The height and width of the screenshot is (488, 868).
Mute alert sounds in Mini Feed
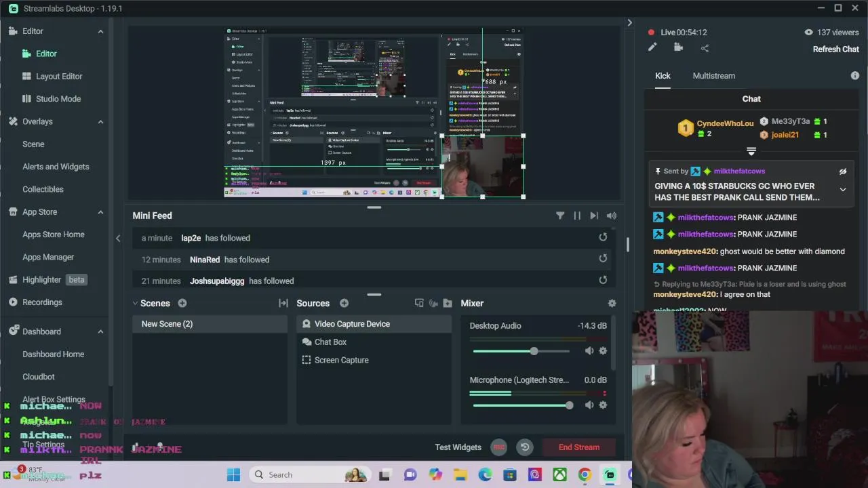point(612,216)
